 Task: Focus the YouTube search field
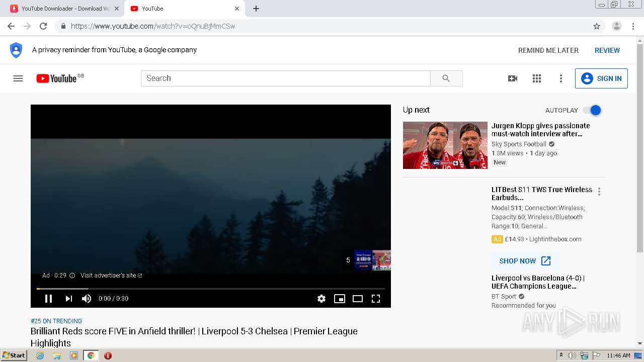pos(286,78)
